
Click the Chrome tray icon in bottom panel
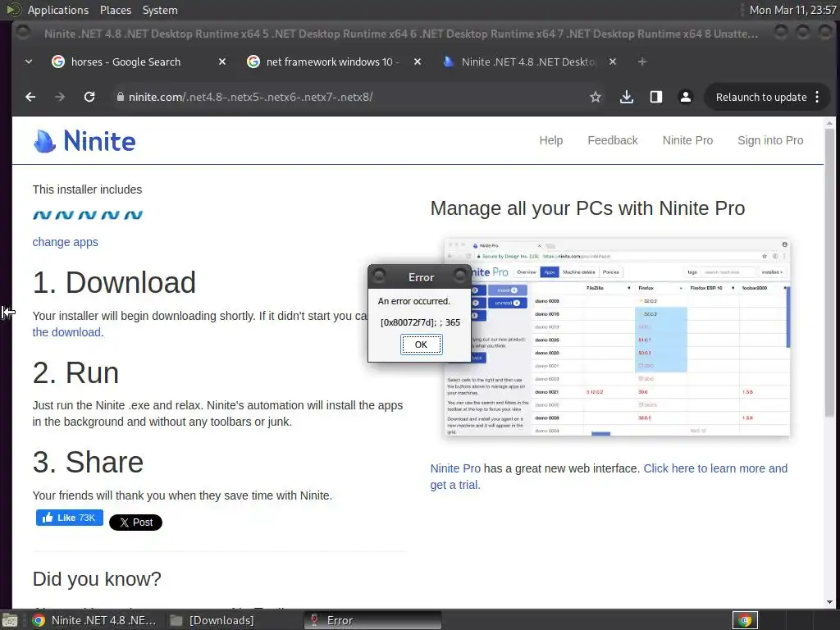[745, 620]
